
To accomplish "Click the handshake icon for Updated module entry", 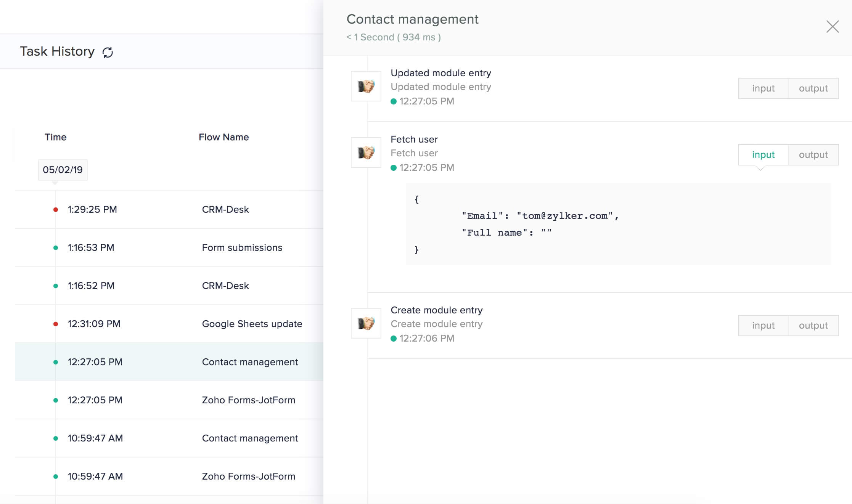I will [365, 86].
